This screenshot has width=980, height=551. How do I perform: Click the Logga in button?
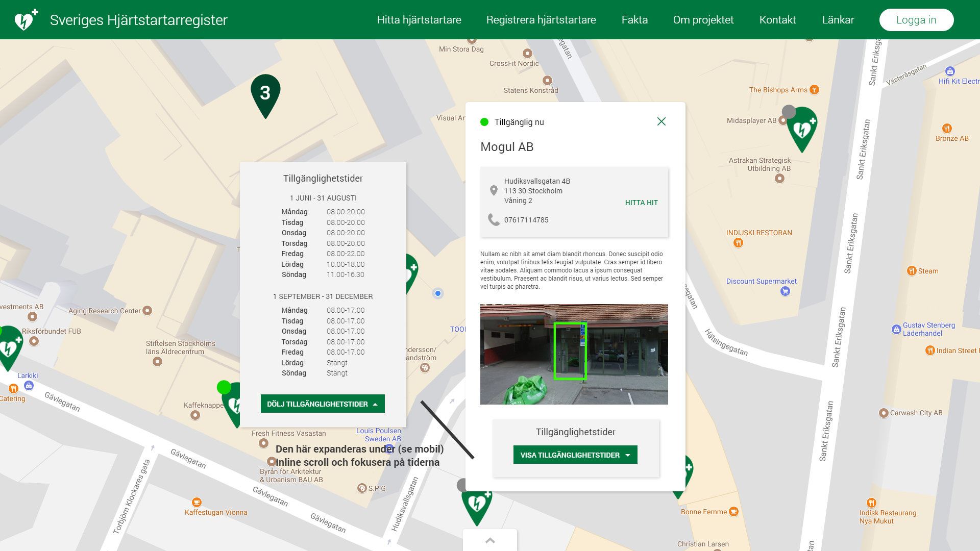tap(916, 20)
